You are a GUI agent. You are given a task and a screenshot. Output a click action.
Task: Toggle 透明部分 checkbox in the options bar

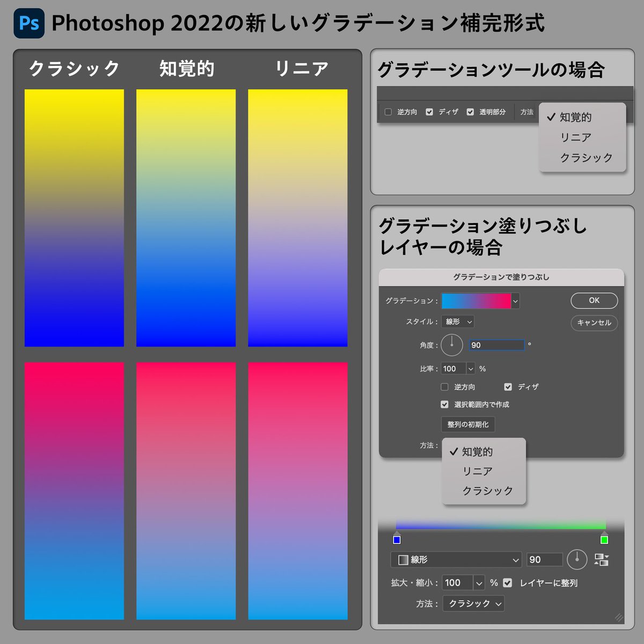(470, 112)
